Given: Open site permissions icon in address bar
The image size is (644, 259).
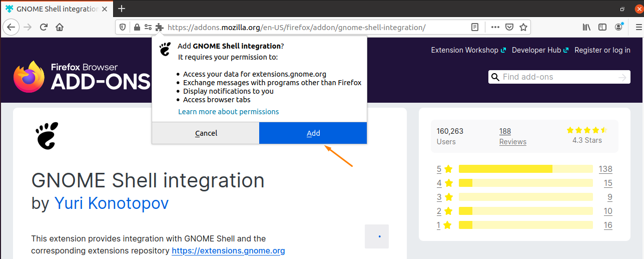Looking at the screenshot, I should (148, 27).
